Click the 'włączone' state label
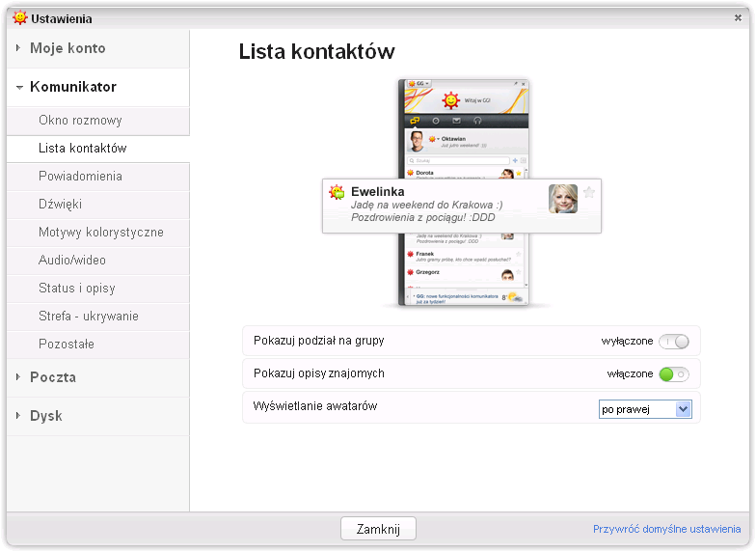756x552 pixels. point(630,374)
